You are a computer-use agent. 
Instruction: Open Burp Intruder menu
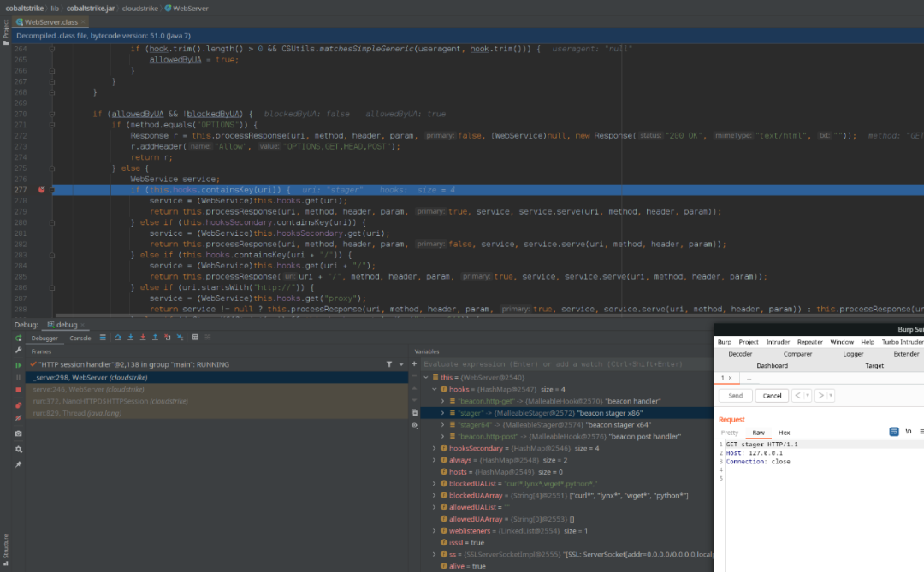tap(778, 342)
